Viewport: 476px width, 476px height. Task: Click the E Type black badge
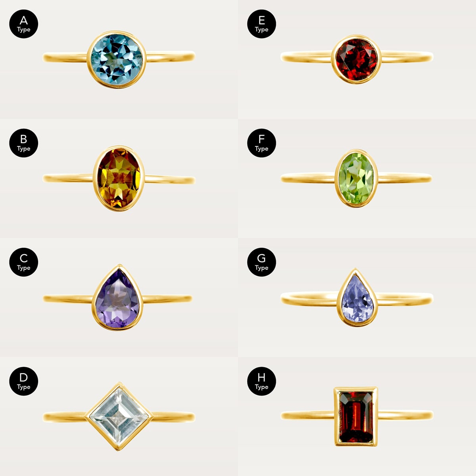pos(261,24)
